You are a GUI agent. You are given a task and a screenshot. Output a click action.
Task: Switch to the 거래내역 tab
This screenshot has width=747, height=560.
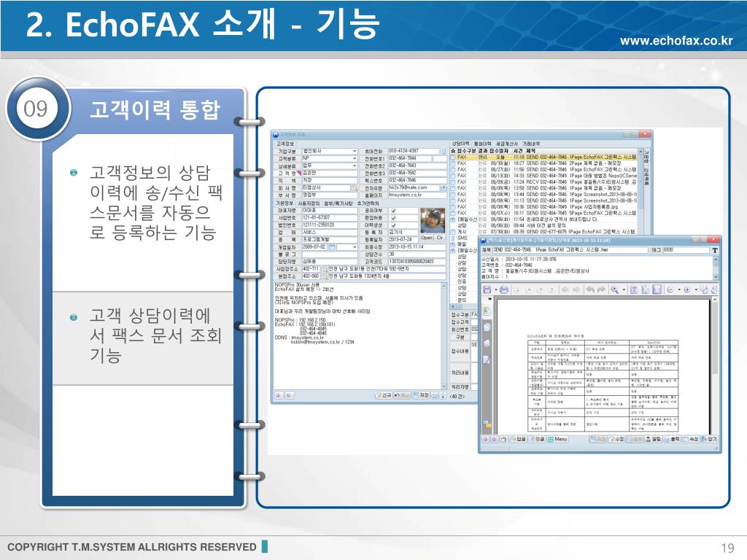pos(531,144)
